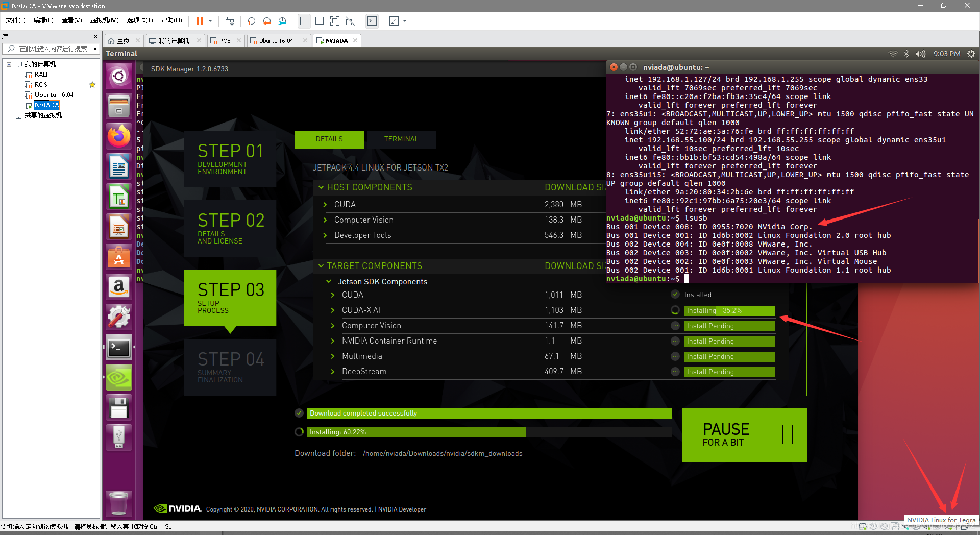Viewport: 980px width, 535px height.
Task: Open the console view toolbar button
Action: tap(372, 21)
